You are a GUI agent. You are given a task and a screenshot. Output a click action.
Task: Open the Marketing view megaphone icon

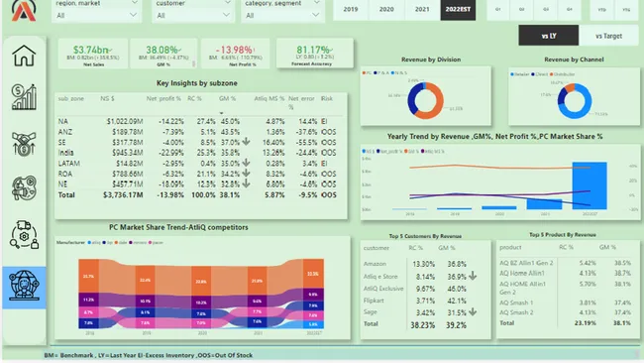tap(24, 188)
